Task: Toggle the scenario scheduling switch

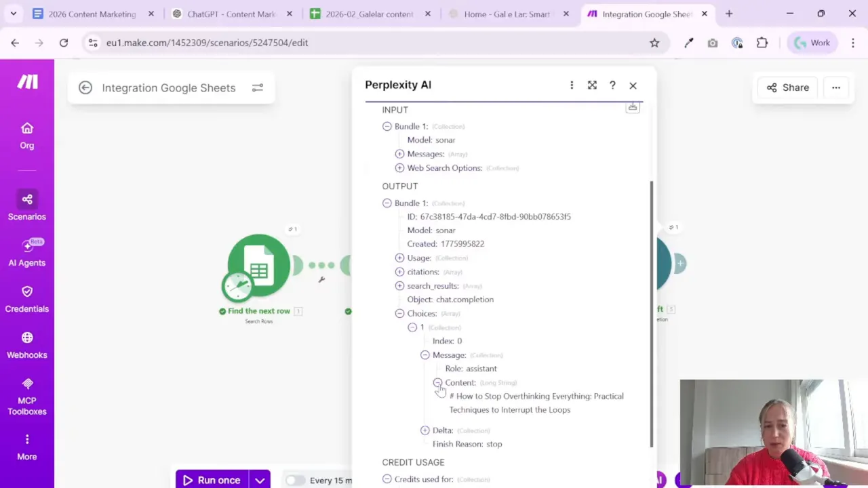Action: click(295, 480)
